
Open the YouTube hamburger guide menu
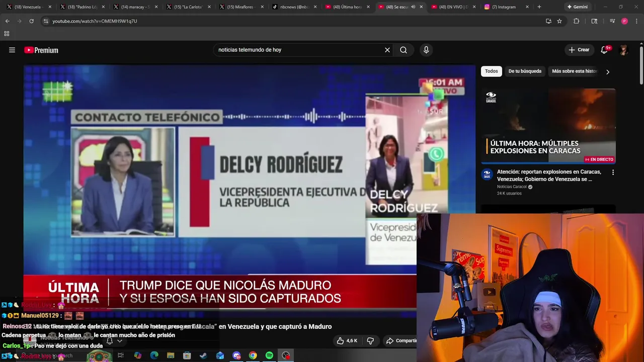coord(12,50)
